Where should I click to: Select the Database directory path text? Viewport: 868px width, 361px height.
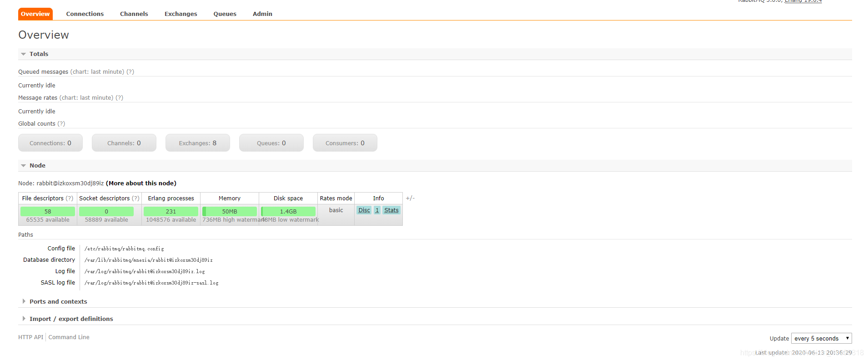149,260
